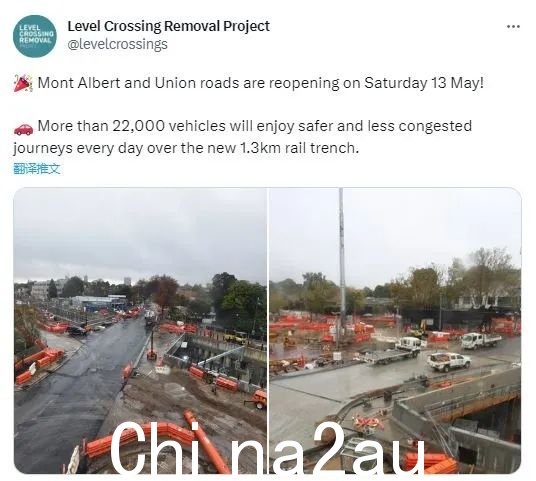Viewport: 536px width, 481px height.
Task: Open the left photo of the wet road
Action: coord(140,331)
